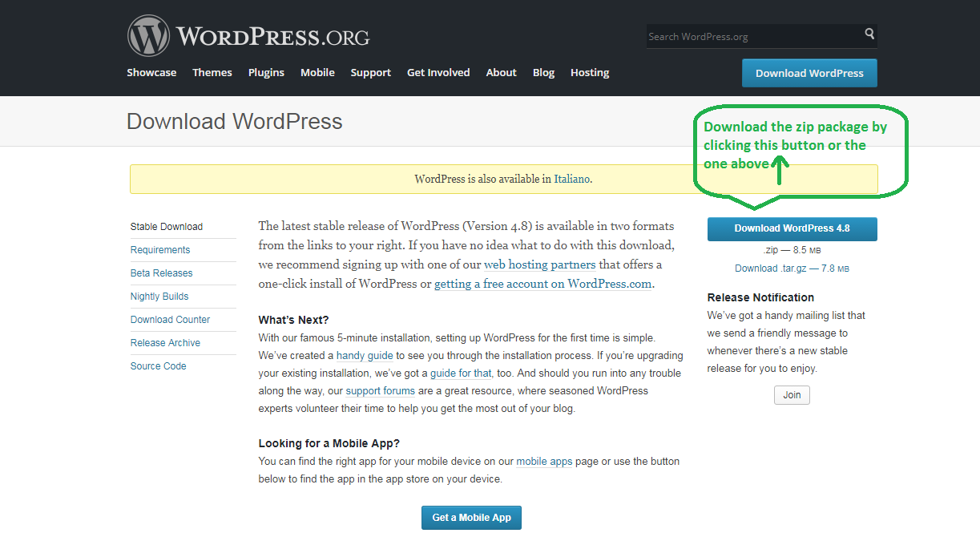Open the Italiano version link

572,178
